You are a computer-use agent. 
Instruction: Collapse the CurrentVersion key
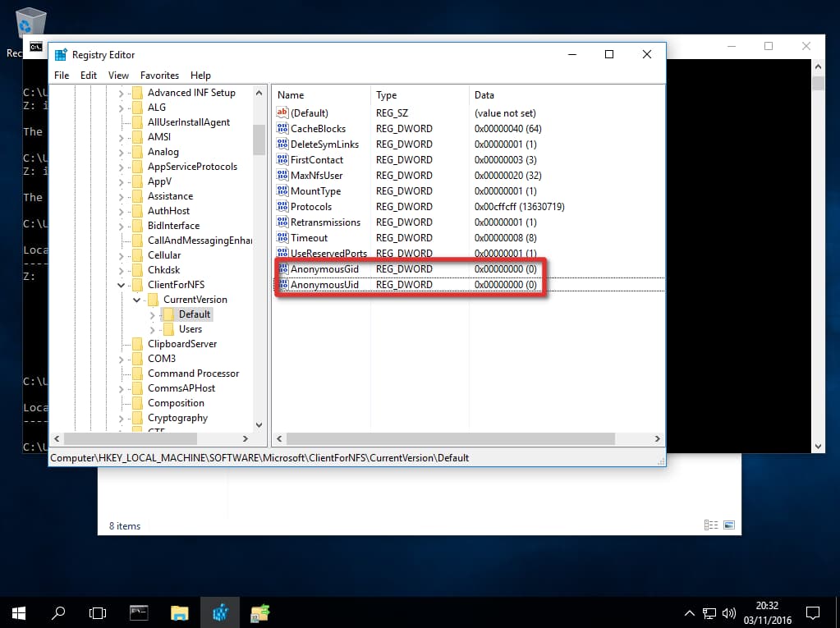[137, 299]
